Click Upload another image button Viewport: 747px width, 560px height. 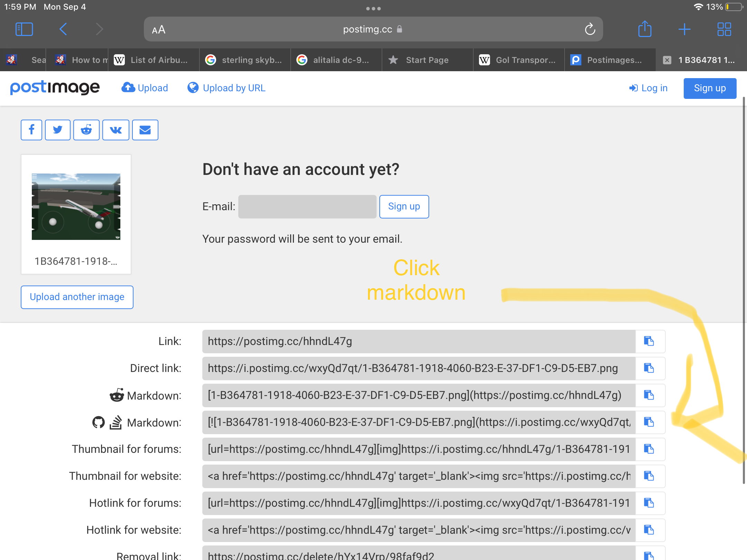click(x=77, y=297)
